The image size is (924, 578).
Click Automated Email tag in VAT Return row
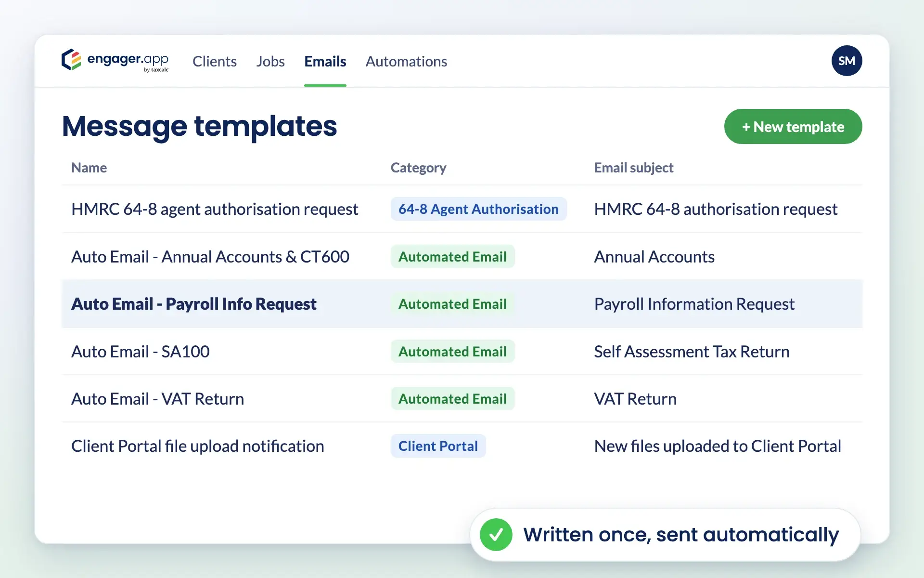[x=452, y=399]
